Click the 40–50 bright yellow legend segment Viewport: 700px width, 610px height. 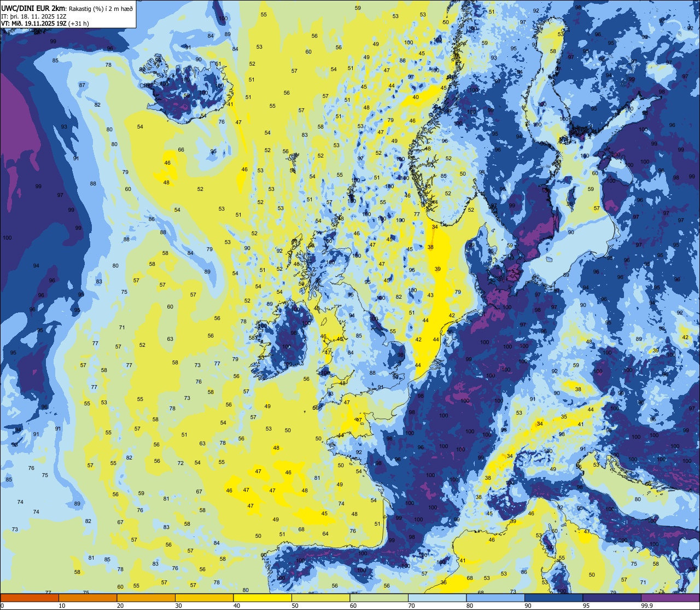click(262, 597)
